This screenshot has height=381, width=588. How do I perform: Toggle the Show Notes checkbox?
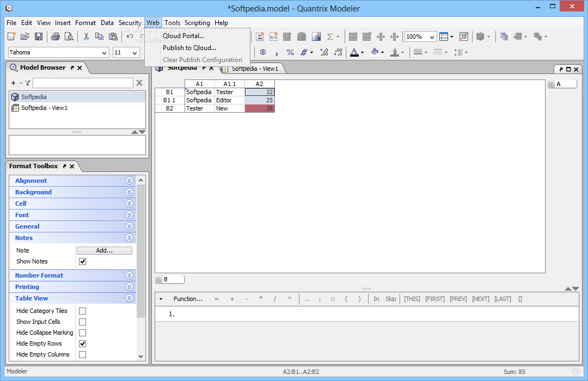point(83,261)
